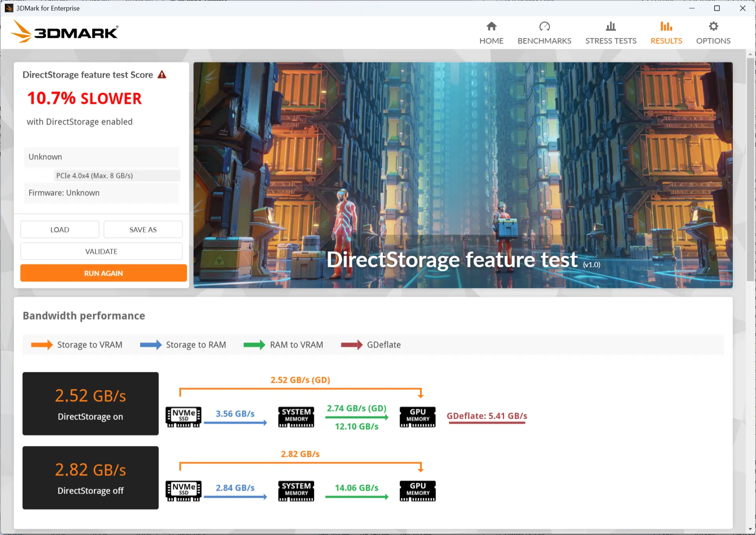Click the LOAD button
The image size is (756, 535).
point(60,230)
